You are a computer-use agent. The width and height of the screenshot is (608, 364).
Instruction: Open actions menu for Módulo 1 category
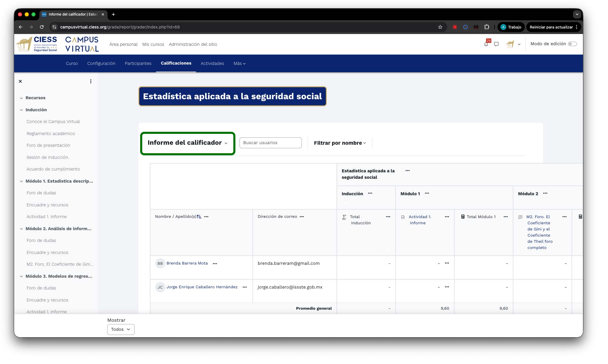(x=427, y=193)
